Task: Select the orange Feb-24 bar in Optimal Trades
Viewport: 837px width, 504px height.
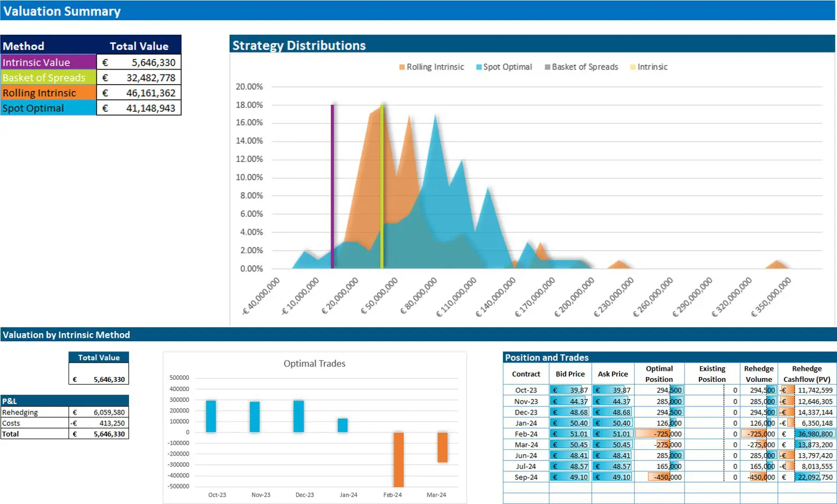Action: click(398, 460)
